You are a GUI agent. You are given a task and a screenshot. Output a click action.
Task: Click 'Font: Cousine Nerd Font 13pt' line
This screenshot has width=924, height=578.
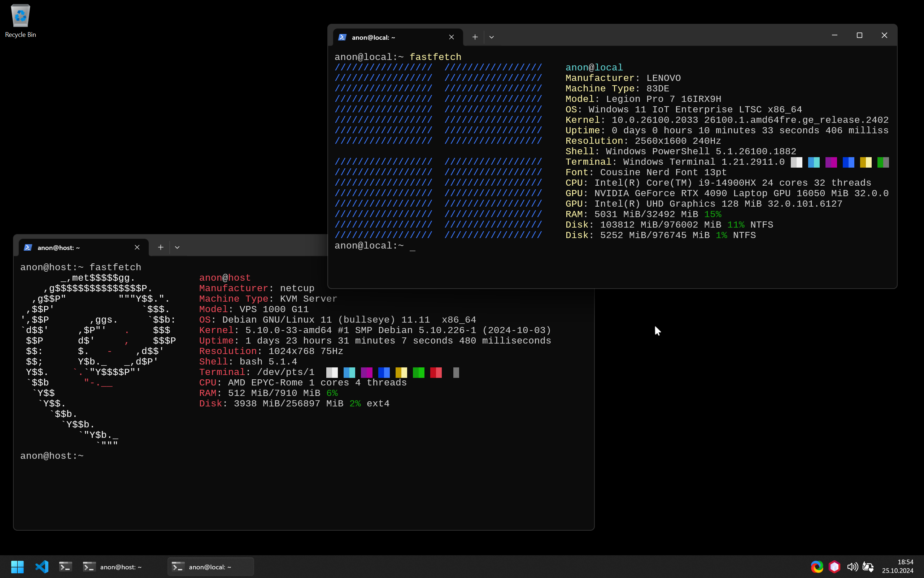click(646, 172)
